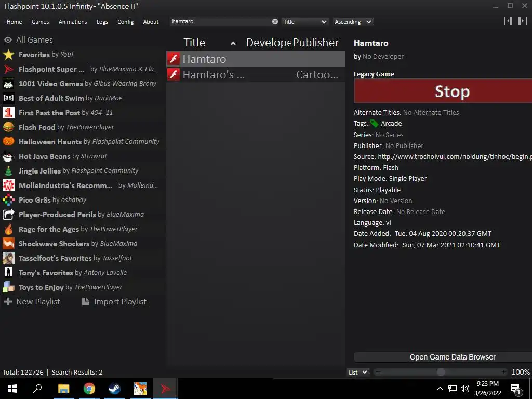This screenshot has width=532, height=399.
Task: Open Windows taskbar search
Action: 37,389
